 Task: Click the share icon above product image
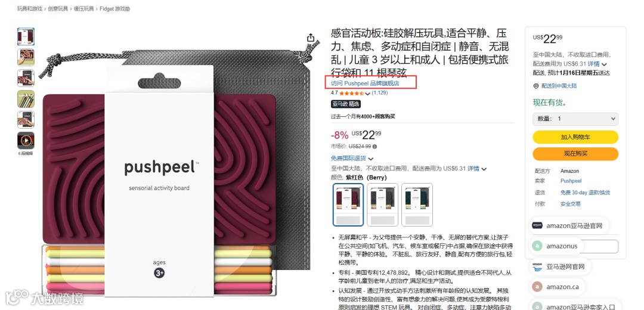coord(311,38)
